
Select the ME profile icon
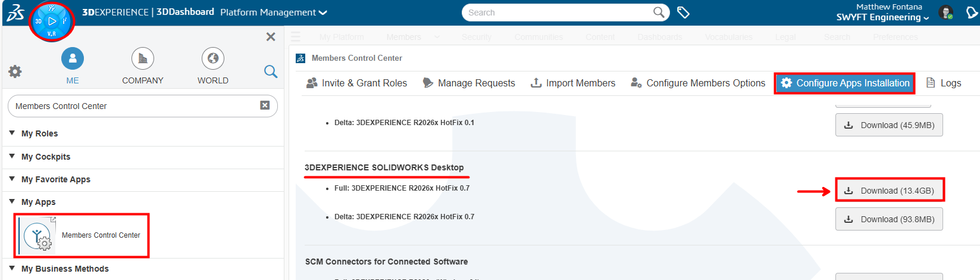(x=73, y=58)
